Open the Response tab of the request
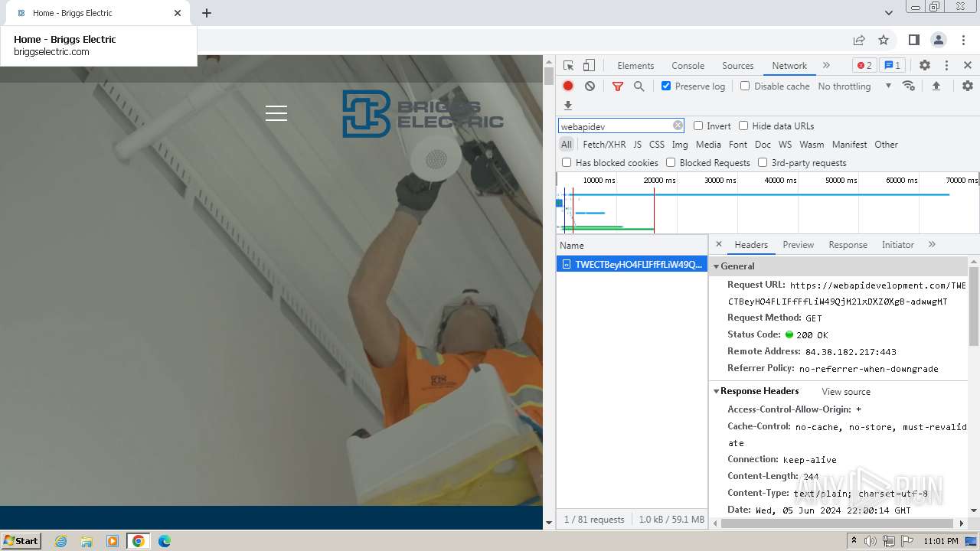 pyautogui.click(x=848, y=245)
